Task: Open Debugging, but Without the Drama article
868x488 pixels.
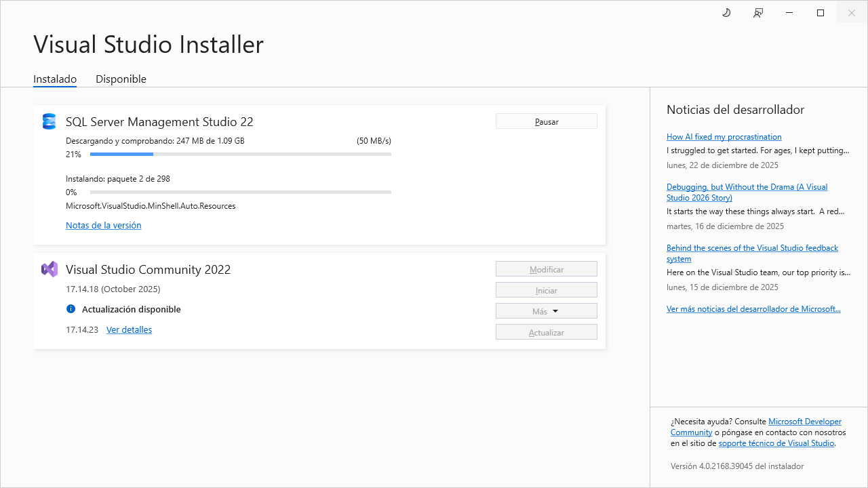Action: point(747,192)
